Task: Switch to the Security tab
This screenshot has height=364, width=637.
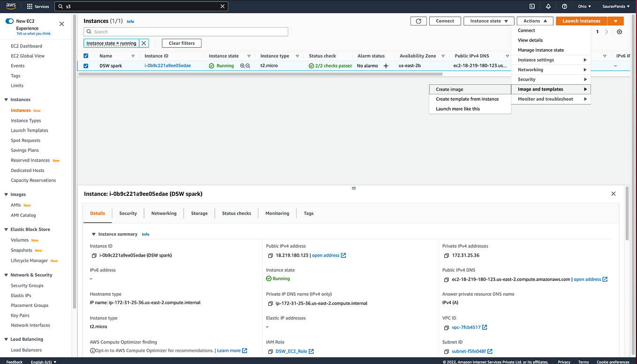Action: 128,213
